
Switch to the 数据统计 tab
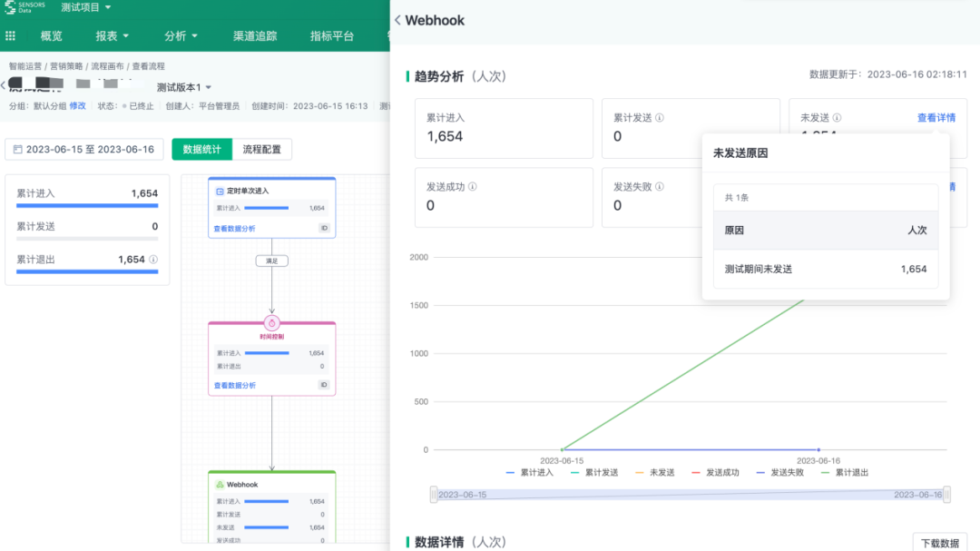(x=201, y=150)
